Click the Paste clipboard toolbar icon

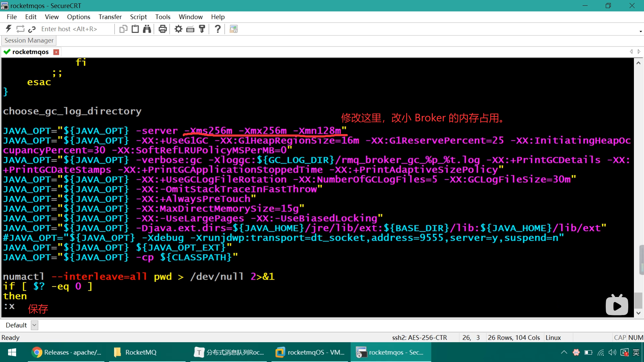(135, 29)
